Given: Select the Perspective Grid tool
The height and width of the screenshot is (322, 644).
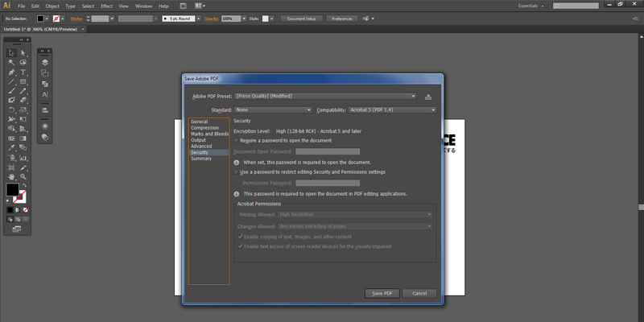Looking at the screenshot, I should pyautogui.click(x=23, y=129).
